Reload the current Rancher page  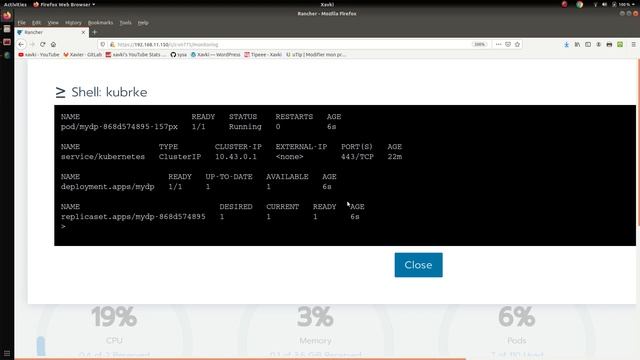coord(42,44)
